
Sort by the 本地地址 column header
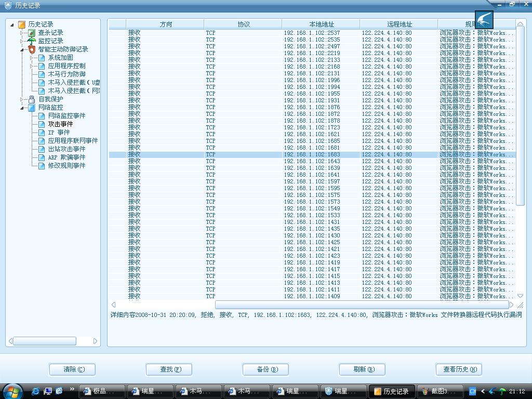click(321, 24)
